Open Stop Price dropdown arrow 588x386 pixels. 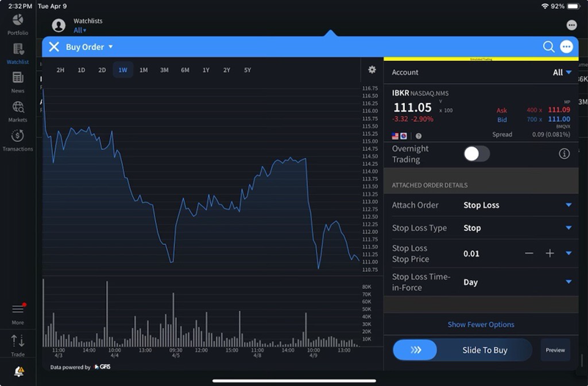pos(568,253)
